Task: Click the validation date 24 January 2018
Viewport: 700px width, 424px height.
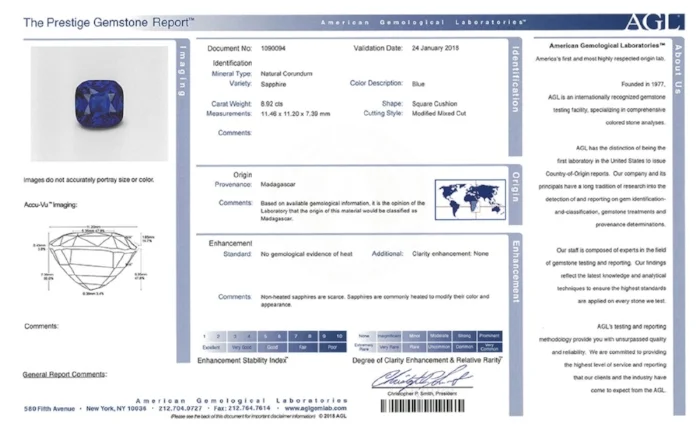Action: pos(435,48)
